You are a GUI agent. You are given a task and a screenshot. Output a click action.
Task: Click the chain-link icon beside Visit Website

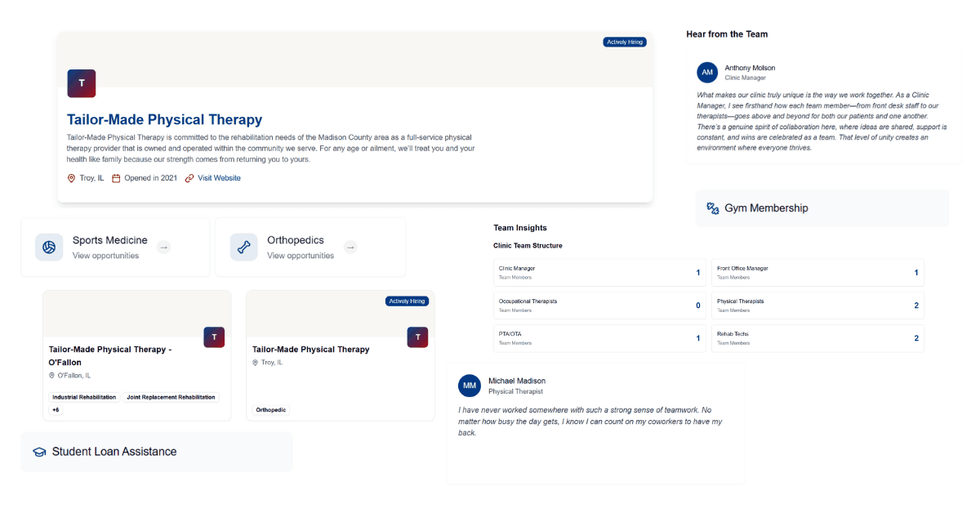point(189,177)
